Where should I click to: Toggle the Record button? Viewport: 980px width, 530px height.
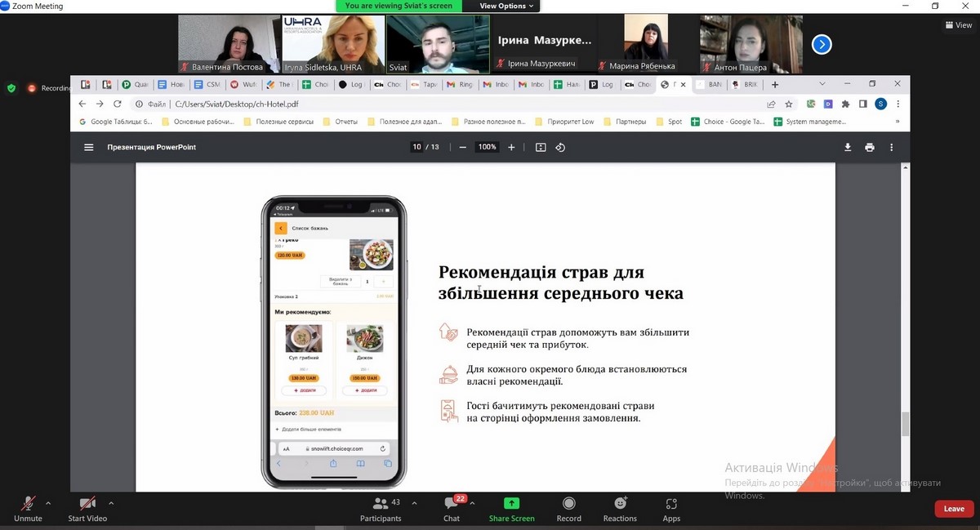click(568, 509)
